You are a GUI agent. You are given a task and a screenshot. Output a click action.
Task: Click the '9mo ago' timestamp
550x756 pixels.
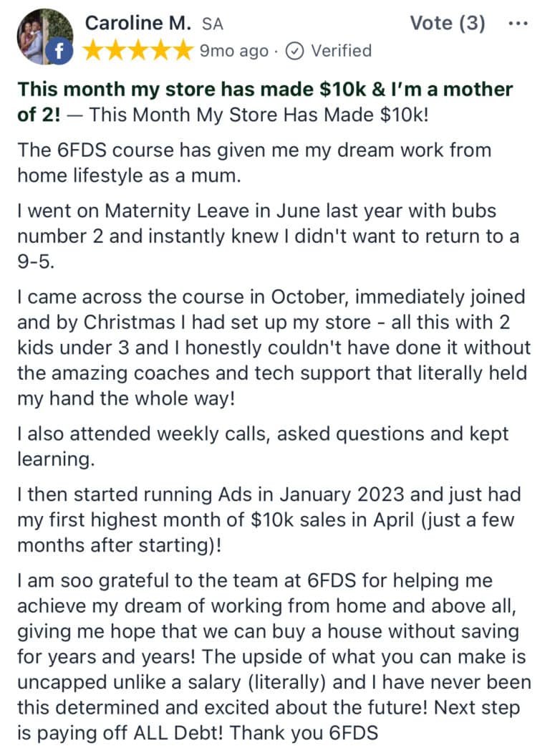pyautogui.click(x=233, y=51)
